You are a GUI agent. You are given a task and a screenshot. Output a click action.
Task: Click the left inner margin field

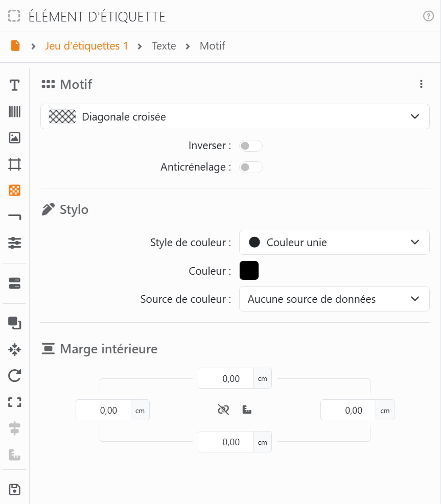point(103,410)
